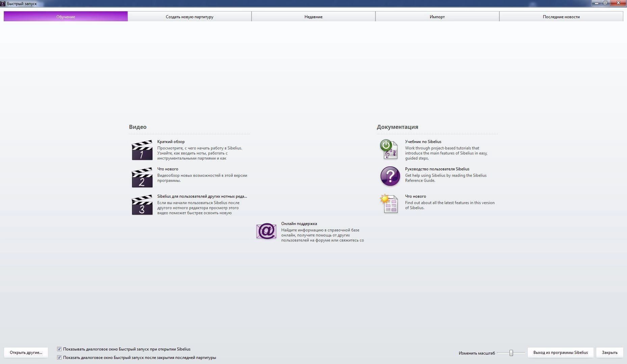The height and width of the screenshot is (364, 627).
Task: Click the Выход из программы Sibelius button
Action: [x=560, y=353]
